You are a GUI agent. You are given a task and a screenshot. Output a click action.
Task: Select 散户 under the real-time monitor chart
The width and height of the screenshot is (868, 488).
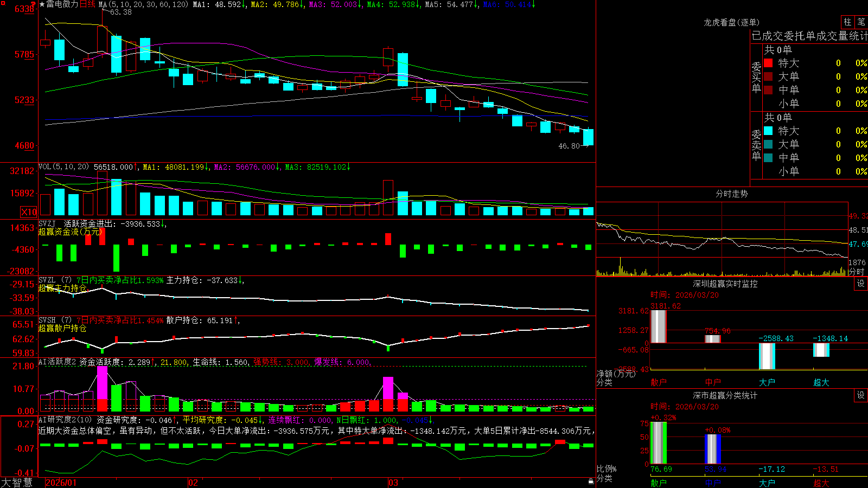[x=659, y=382]
